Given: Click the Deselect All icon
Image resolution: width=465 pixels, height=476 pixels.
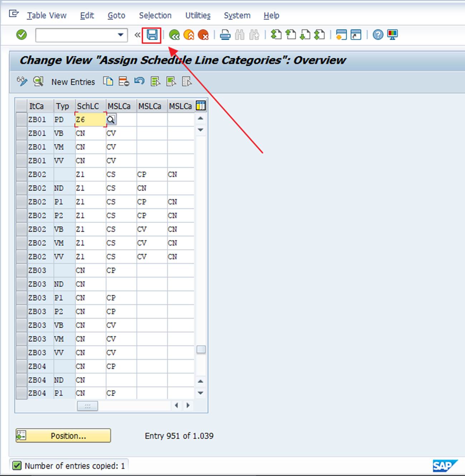Looking at the screenshot, I should (187, 82).
